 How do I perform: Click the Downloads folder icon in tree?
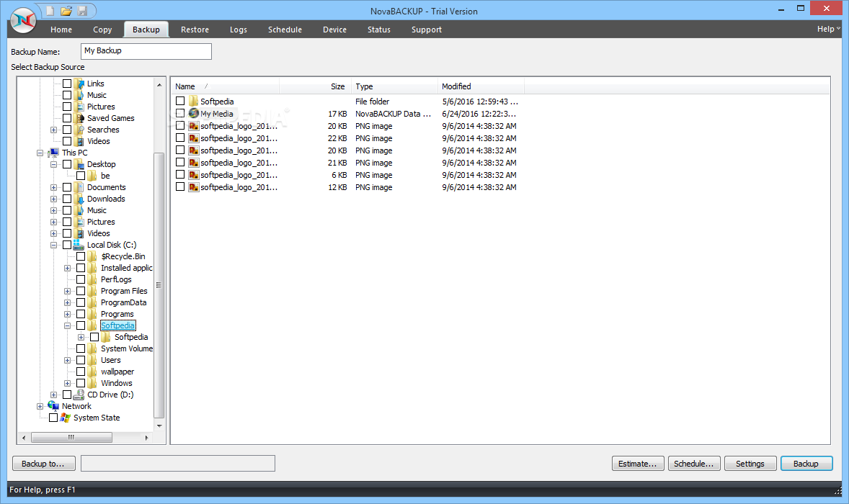pos(79,199)
